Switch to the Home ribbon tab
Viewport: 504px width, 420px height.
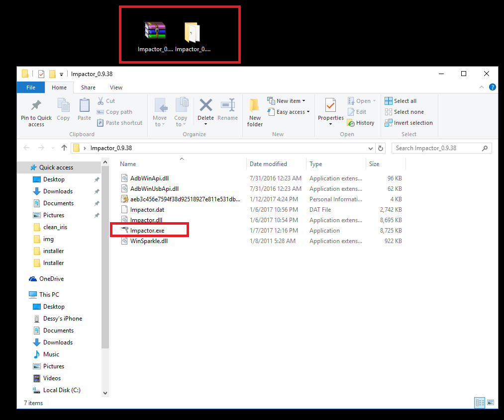point(59,87)
